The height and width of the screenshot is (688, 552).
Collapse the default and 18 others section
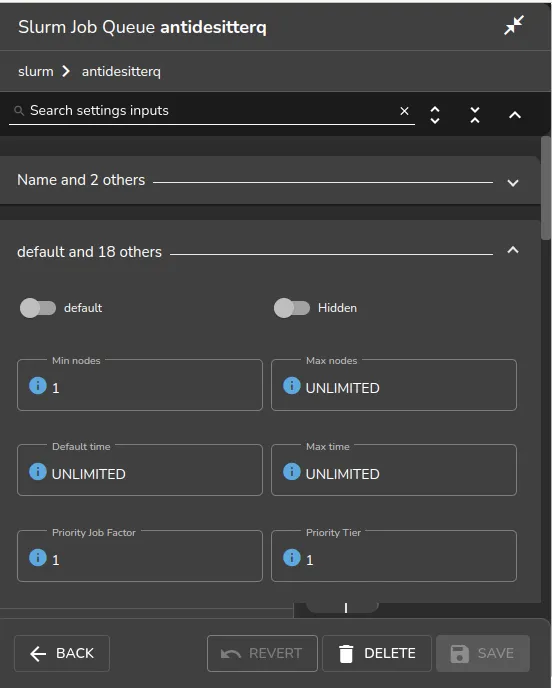pyautogui.click(x=513, y=250)
